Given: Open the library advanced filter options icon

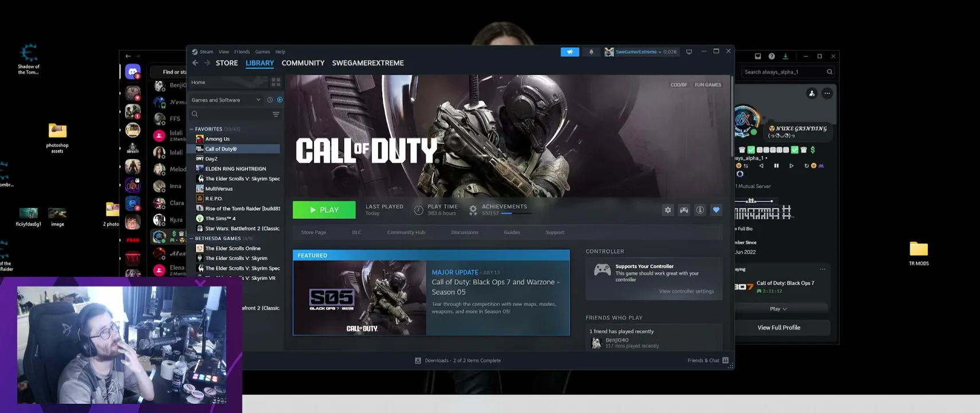Looking at the screenshot, I should [x=276, y=114].
